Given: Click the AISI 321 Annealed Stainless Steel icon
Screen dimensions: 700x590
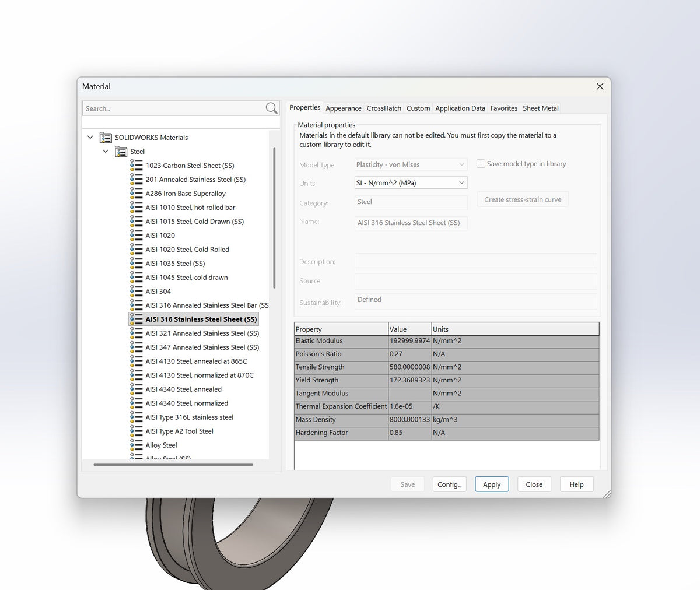Looking at the screenshot, I should 136,333.
